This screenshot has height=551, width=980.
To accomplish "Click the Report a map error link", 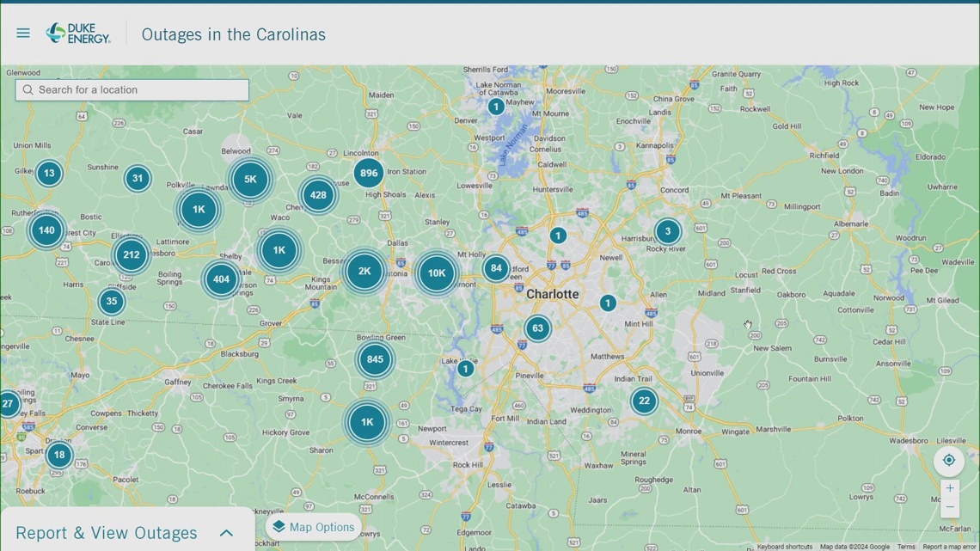I will pos(951,546).
